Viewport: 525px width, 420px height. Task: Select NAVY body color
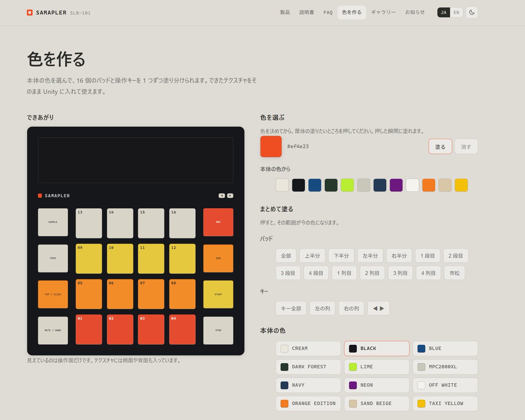(308, 385)
